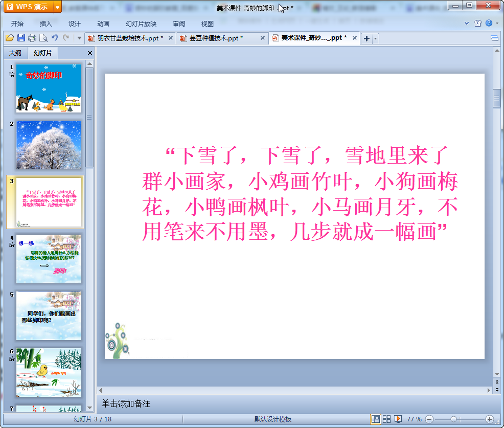Switch to the 幻灯片 pane tab
Image resolution: width=504 pixels, height=428 pixels.
pyautogui.click(x=43, y=53)
